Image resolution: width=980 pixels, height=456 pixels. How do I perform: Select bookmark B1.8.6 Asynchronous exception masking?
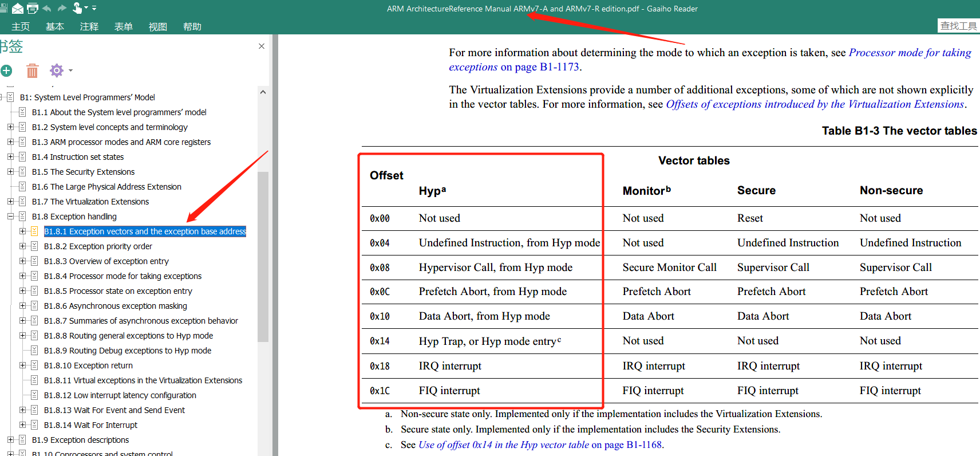point(116,306)
